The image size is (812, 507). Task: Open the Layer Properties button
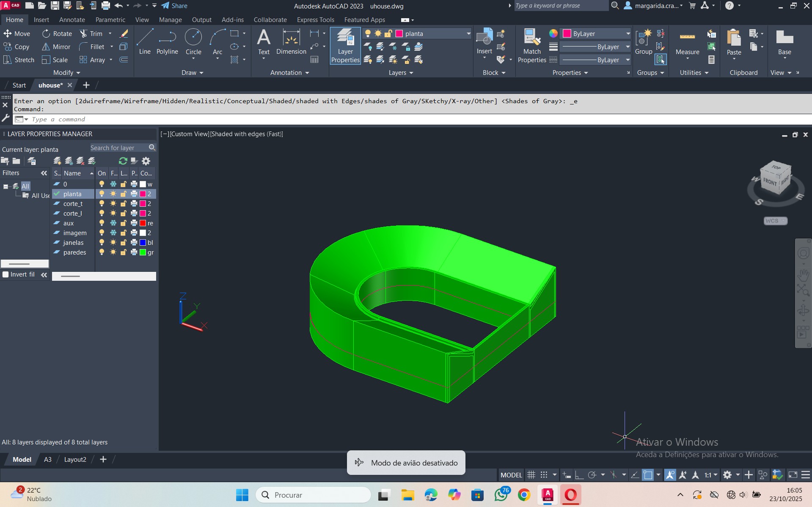tap(345, 46)
